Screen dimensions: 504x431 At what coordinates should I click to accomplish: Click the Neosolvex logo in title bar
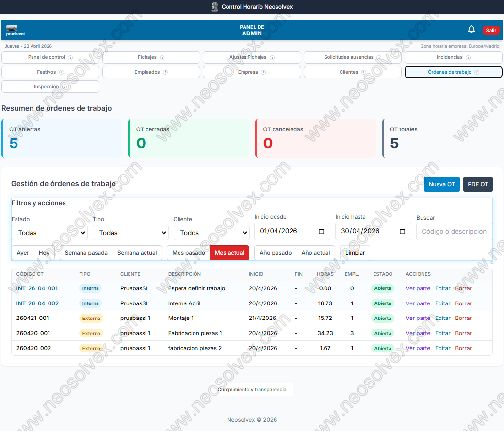tap(215, 7)
